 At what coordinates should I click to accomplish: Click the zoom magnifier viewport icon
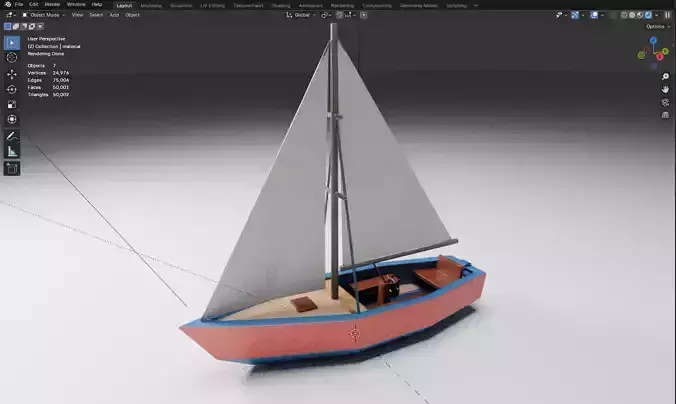click(x=665, y=77)
